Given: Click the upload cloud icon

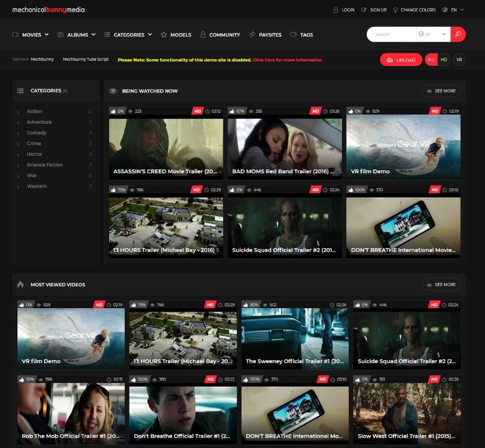Looking at the screenshot, I should 390,60.
